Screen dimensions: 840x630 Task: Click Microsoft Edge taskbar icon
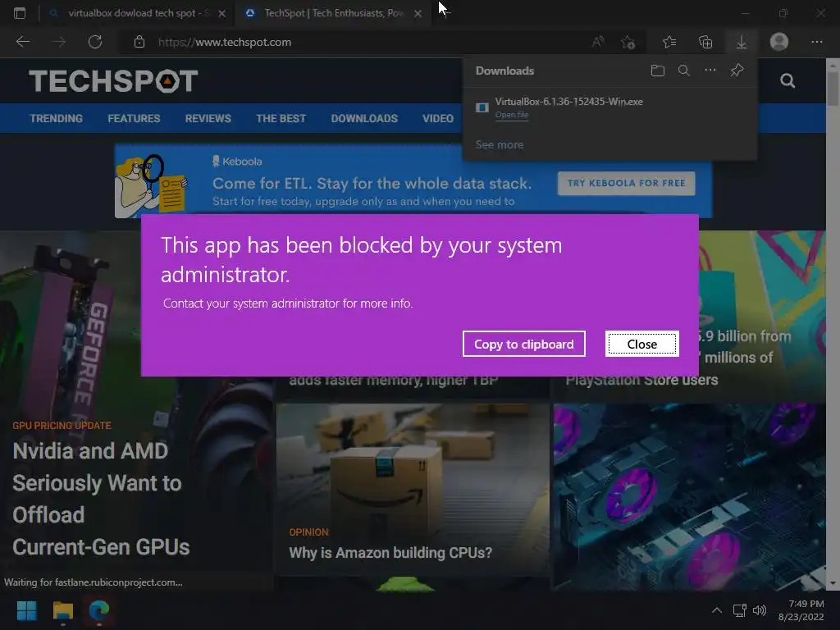(x=99, y=610)
